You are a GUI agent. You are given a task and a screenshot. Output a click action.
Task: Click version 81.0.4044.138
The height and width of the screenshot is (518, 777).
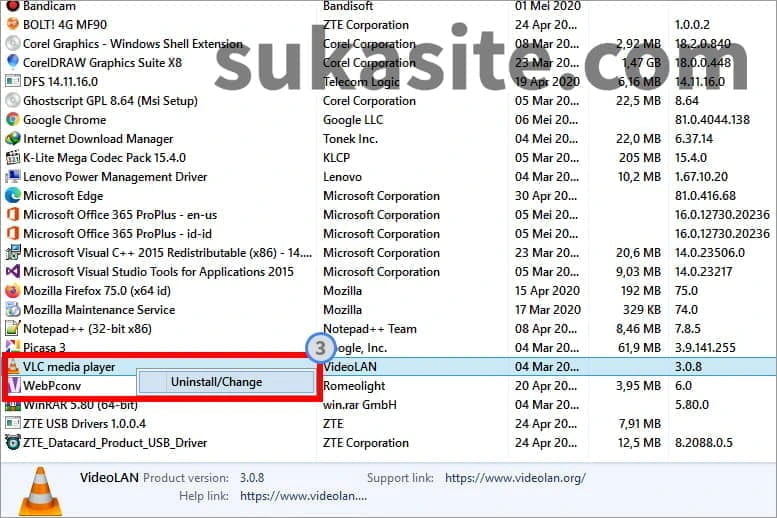[x=712, y=119]
